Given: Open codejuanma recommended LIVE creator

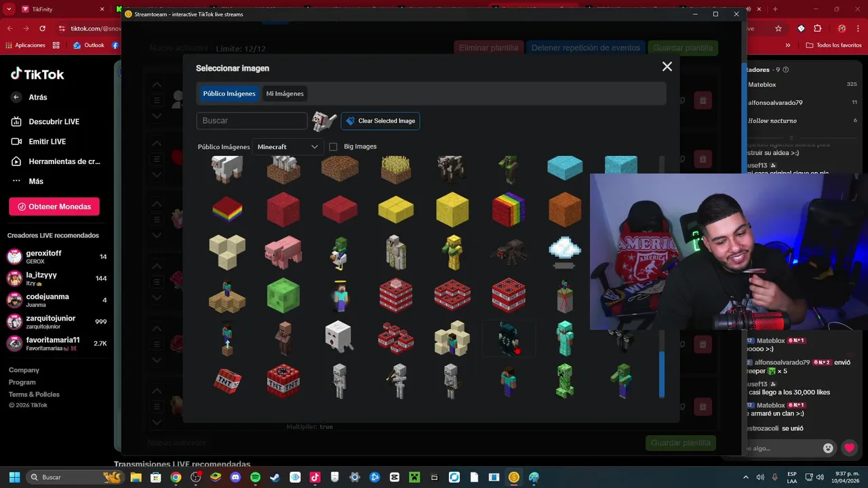Looking at the screenshot, I should [57, 300].
